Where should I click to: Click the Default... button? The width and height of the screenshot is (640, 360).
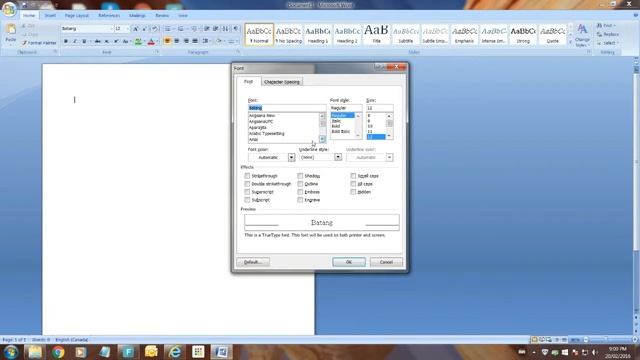[x=253, y=262]
